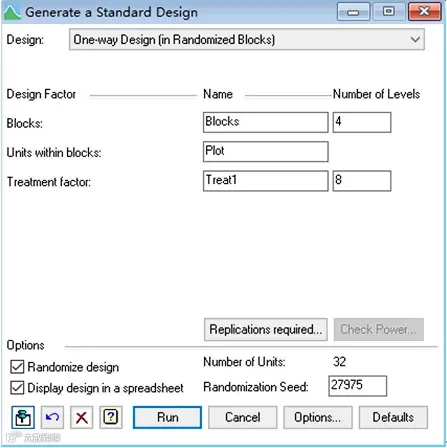Close the dialog with the red X
Screen dimensions: 447x448
pos(425,12)
